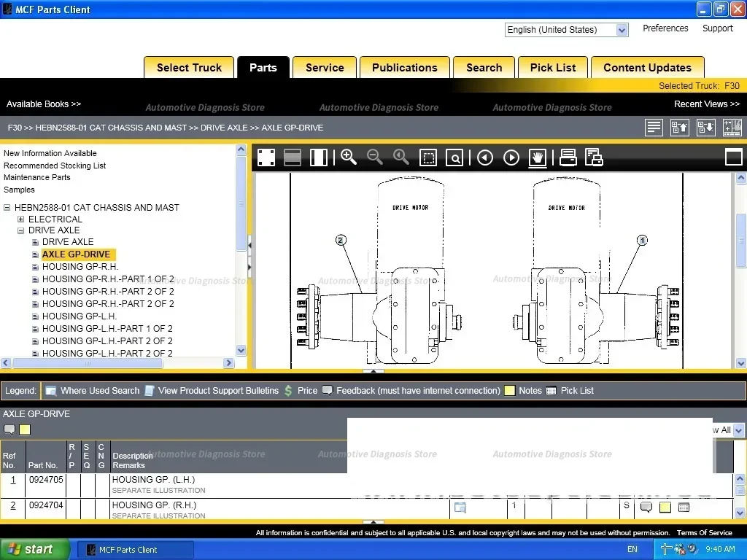Add part 0924704 to pick list icon
The height and width of the screenshot is (560, 747).
pos(684,507)
